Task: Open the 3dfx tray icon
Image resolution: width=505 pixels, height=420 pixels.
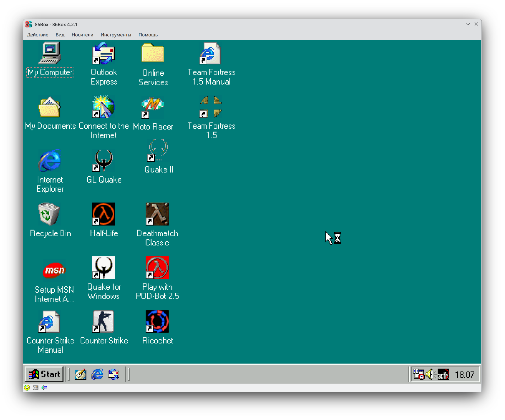Action: [x=443, y=374]
